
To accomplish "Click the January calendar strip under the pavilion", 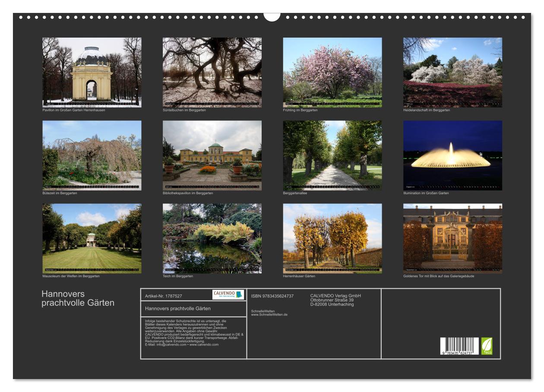I will (92, 104).
